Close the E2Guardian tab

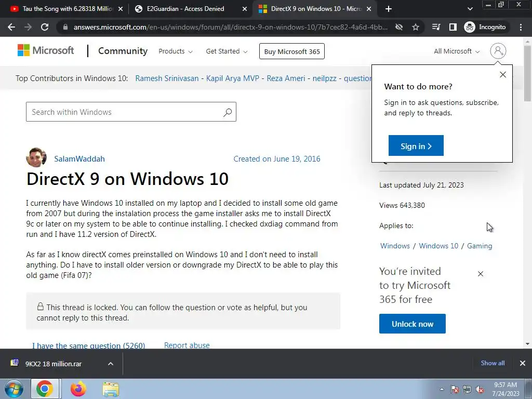[245, 9]
